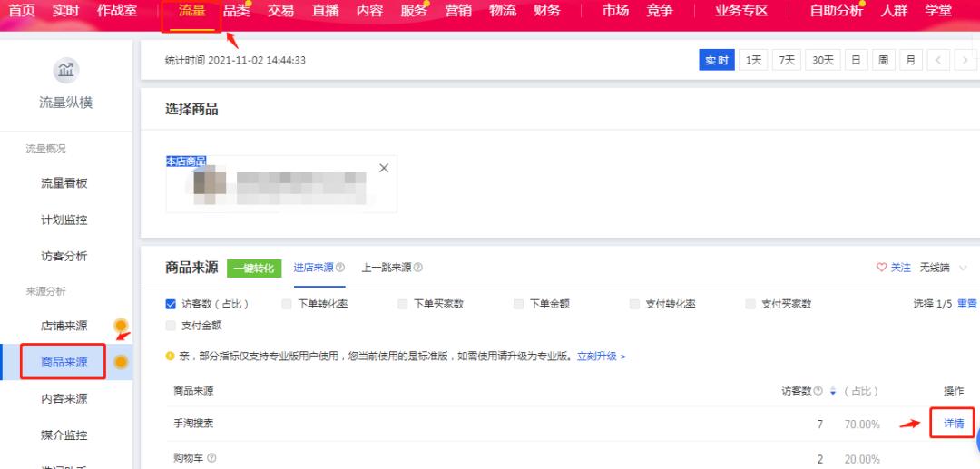Click the 流量纵横 chart icon
This screenshot has height=469, width=980.
coord(65,70)
